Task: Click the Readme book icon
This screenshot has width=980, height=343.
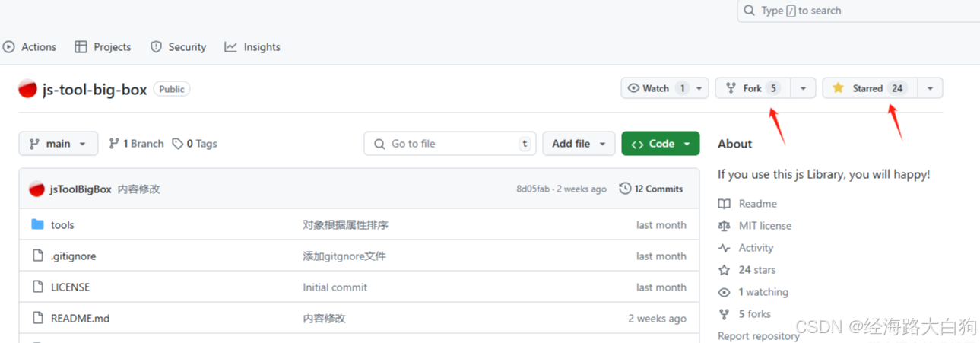Action: pyautogui.click(x=724, y=204)
